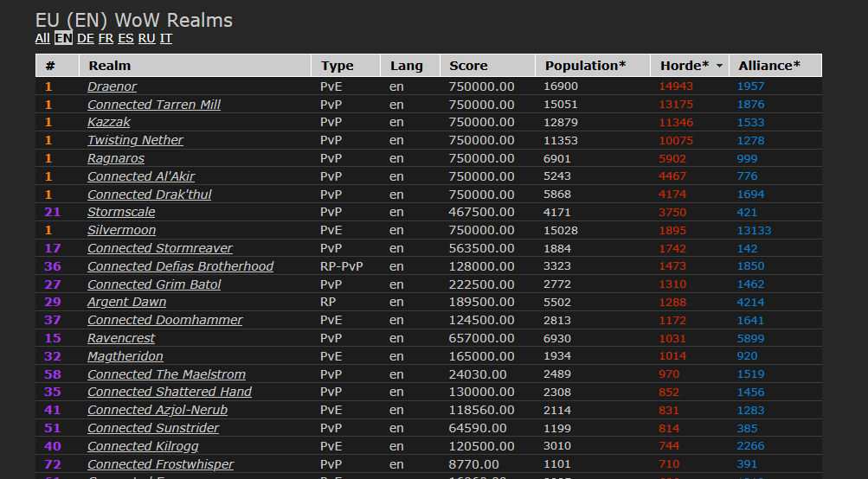This screenshot has height=479, width=868.
Task: Open the Draenor realm link
Action: (112, 86)
